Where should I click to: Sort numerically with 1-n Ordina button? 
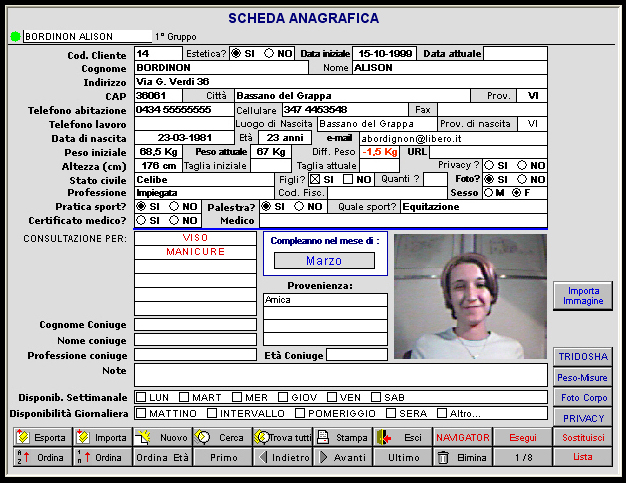pyautogui.click(x=103, y=457)
